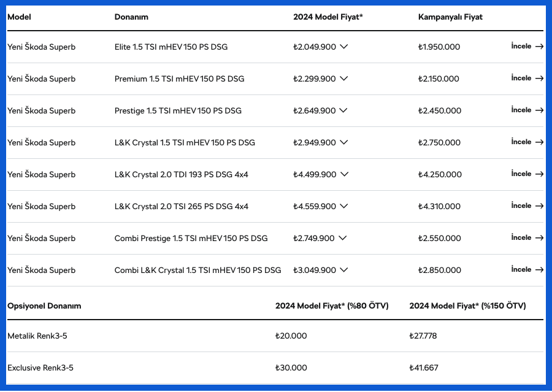Click the ₺2.749.900 list price
The width and height of the screenshot is (552, 392).
(x=313, y=239)
